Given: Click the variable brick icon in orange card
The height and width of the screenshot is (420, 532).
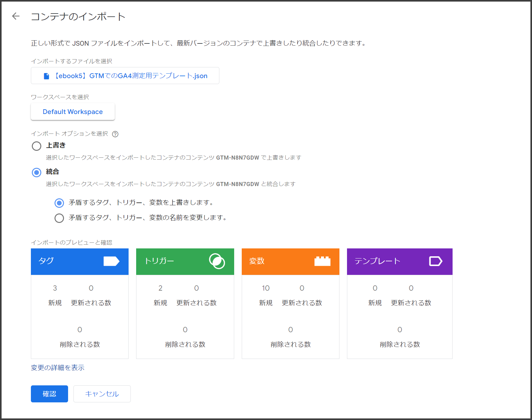Looking at the screenshot, I should (x=322, y=261).
